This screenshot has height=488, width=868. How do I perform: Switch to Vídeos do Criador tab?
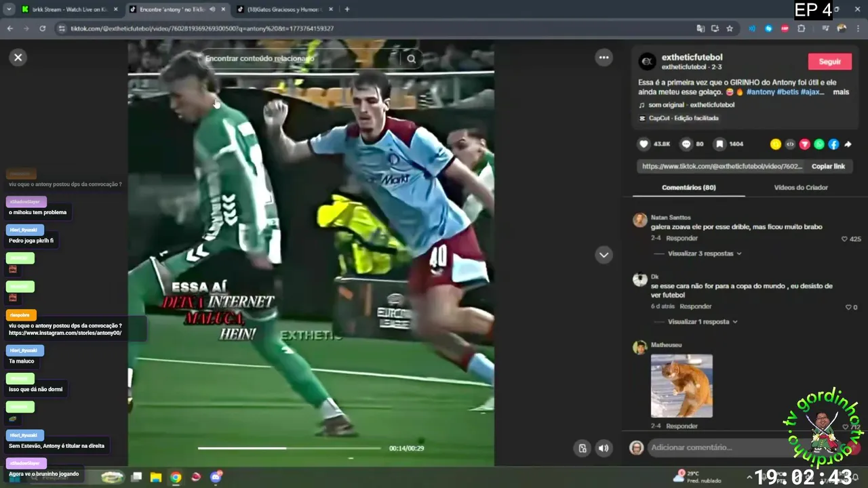pos(801,188)
